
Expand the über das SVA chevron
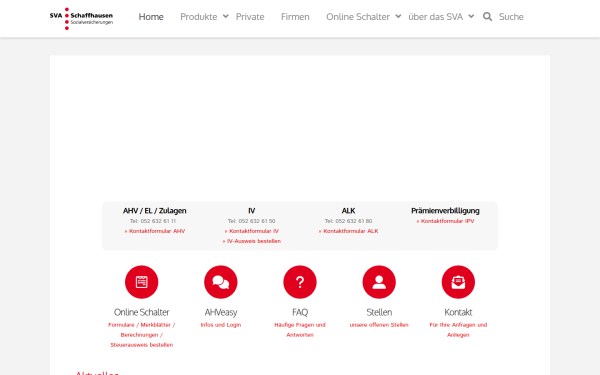pyautogui.click(x=471, y=16)
